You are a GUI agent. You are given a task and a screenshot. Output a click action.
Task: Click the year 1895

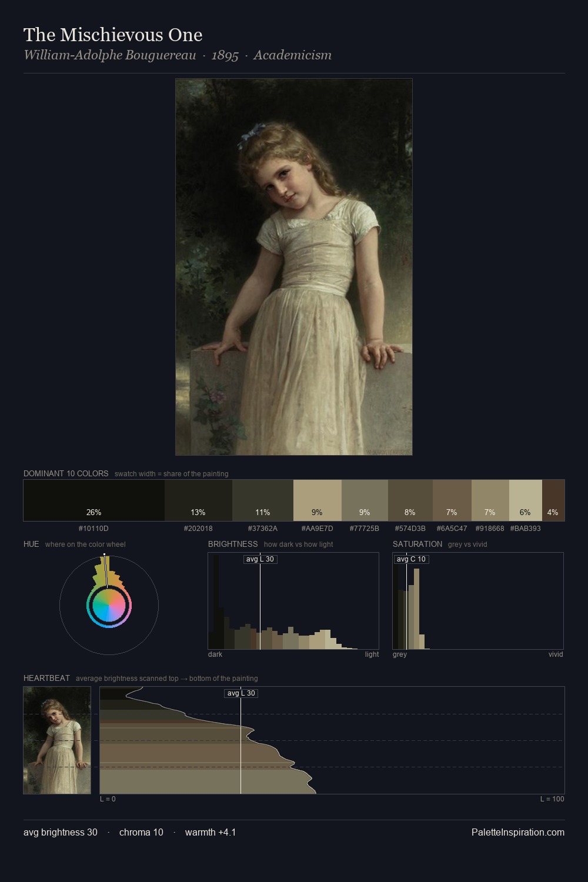click(225, 55)
